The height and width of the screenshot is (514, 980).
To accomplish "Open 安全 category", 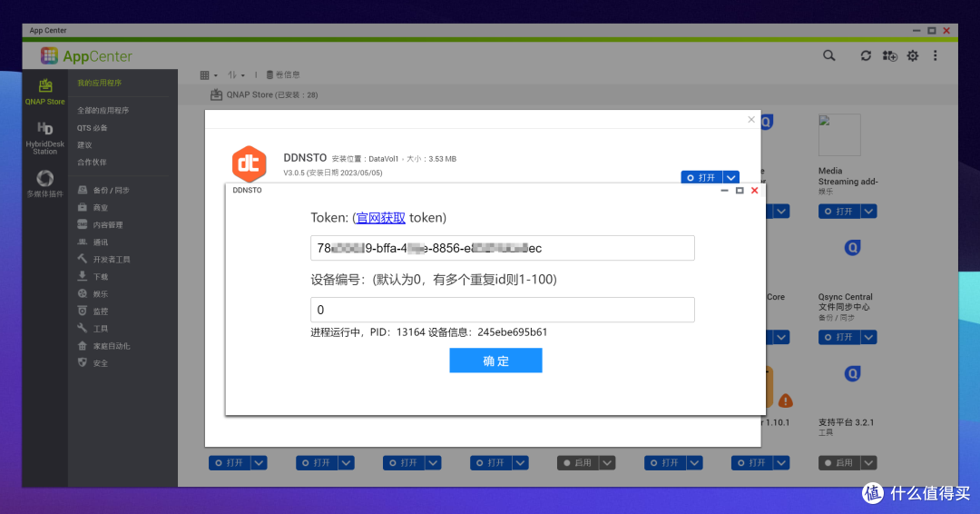I will (x=93, y=362).
